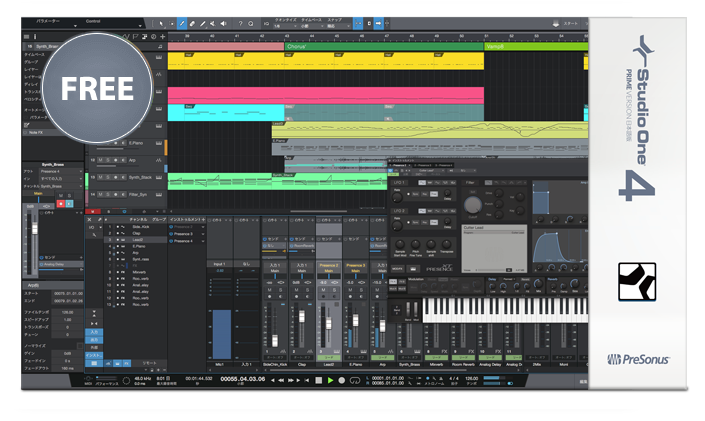Adjust the Reverb Size knob
The image size is (705, 421).
coord(575,284)
